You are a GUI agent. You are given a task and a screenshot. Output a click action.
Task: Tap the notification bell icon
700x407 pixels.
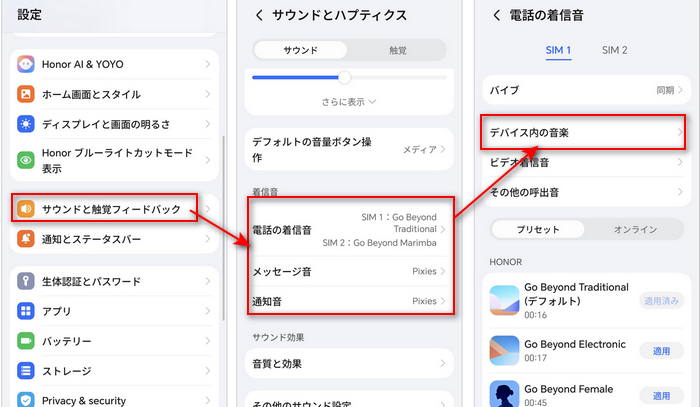click(26, 239)
